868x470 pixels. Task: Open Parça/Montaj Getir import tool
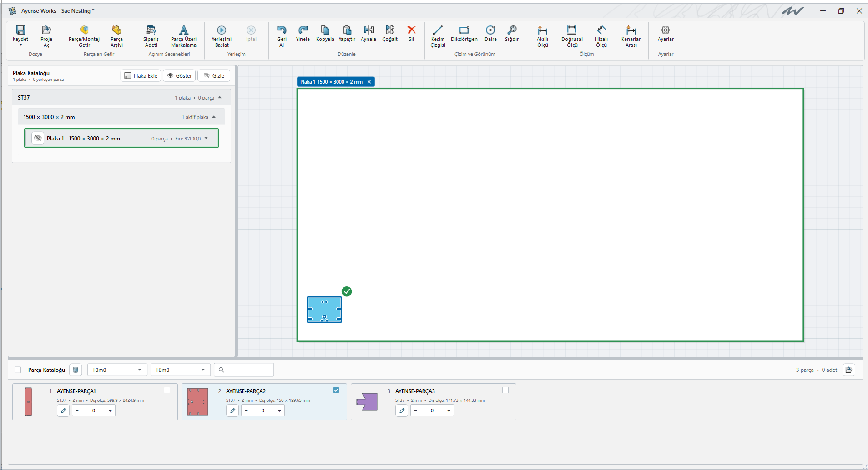coord(84,36)
